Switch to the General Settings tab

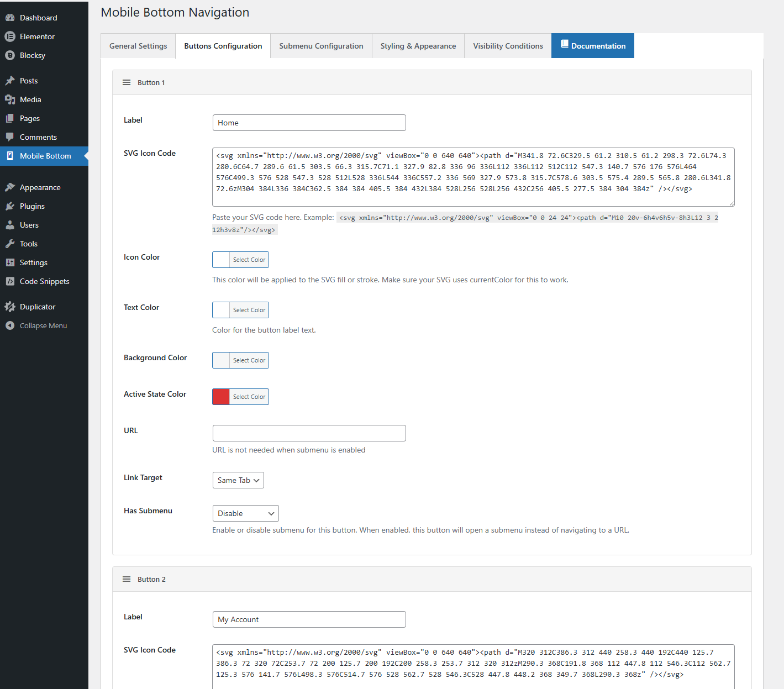click(x=138, y=46)
